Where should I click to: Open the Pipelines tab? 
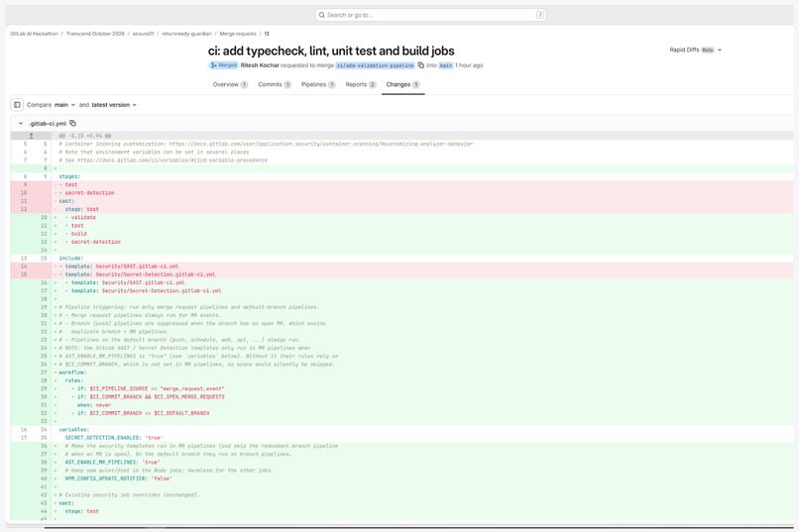318,84
